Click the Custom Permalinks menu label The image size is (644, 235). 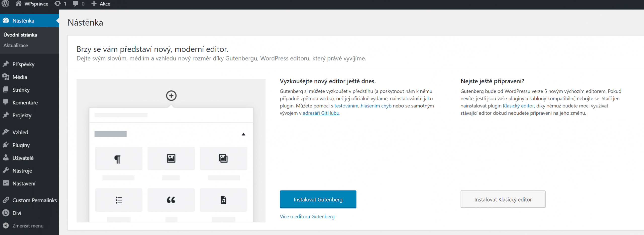tap(35, 200)
